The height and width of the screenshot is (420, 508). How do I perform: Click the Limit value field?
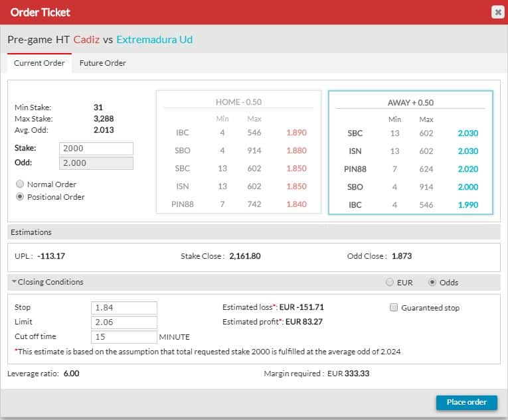[x=124, y=322]
